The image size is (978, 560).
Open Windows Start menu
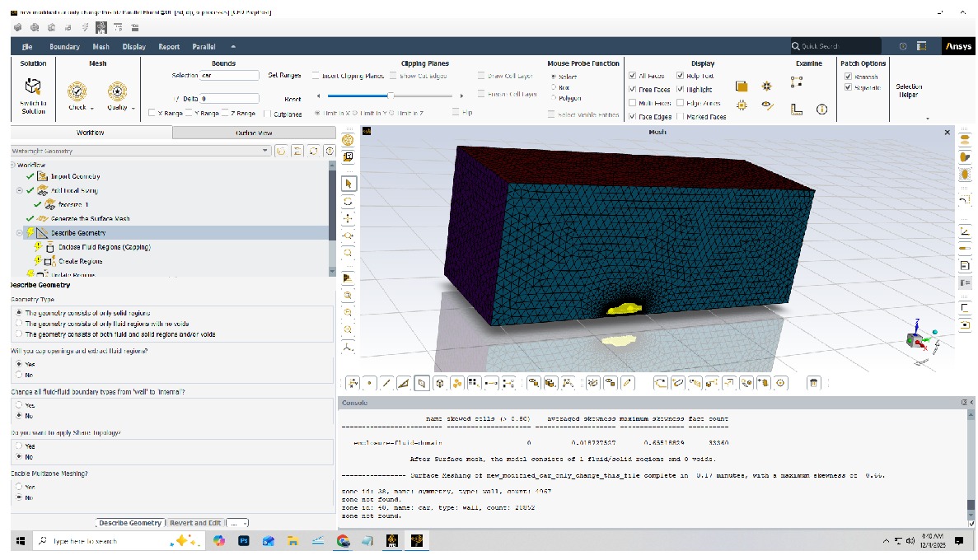pyautogui.click(x=20, y=541)
